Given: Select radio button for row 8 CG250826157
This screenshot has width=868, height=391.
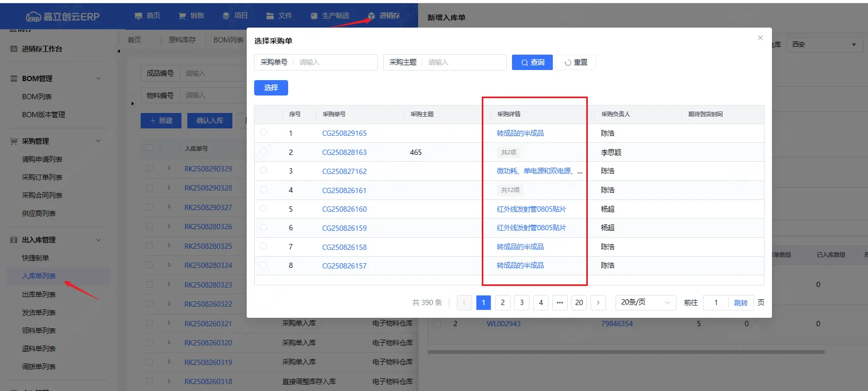Looking at the screenshot, I should 264,265.
